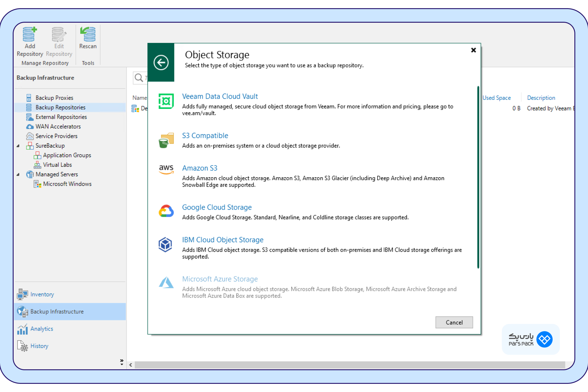Choose Google Cloud Storage option

217,207
